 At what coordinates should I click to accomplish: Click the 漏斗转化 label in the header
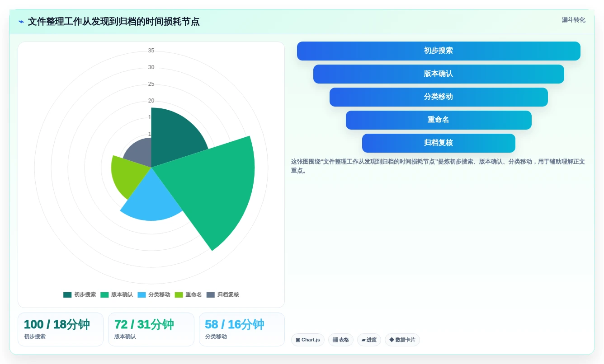coord(573,20)
